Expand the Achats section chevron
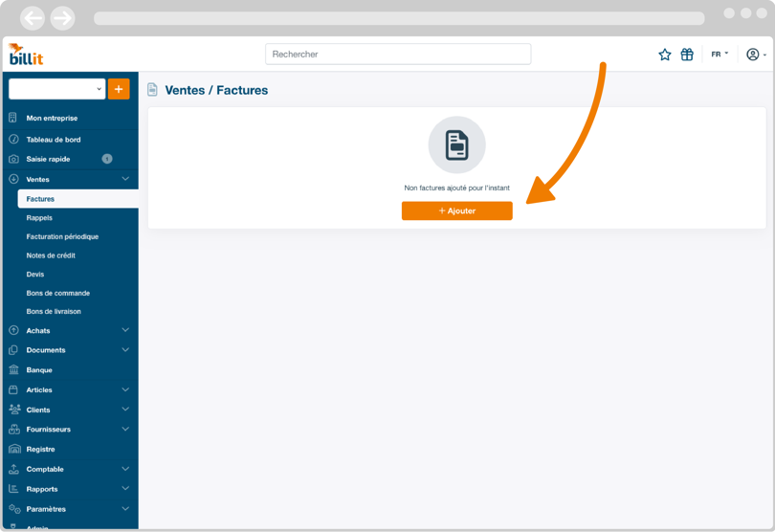The image size is (775, 532). pos(125,330)
